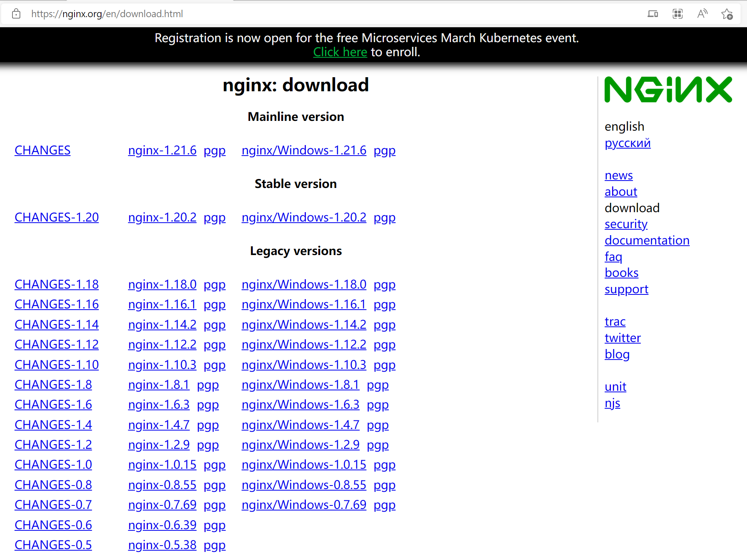The height and width of the screenshot is (560, 747).
Task: Open CHANGES-1.0 link
Action: coord(53,464)
